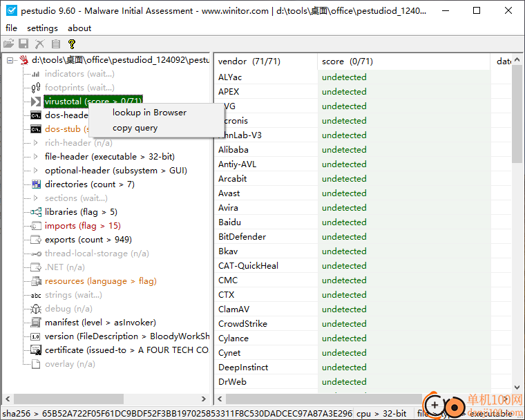The width and height of the screenshot is (525, 420).
Task: Collapse the root file tree node
Action: (10, 60)
